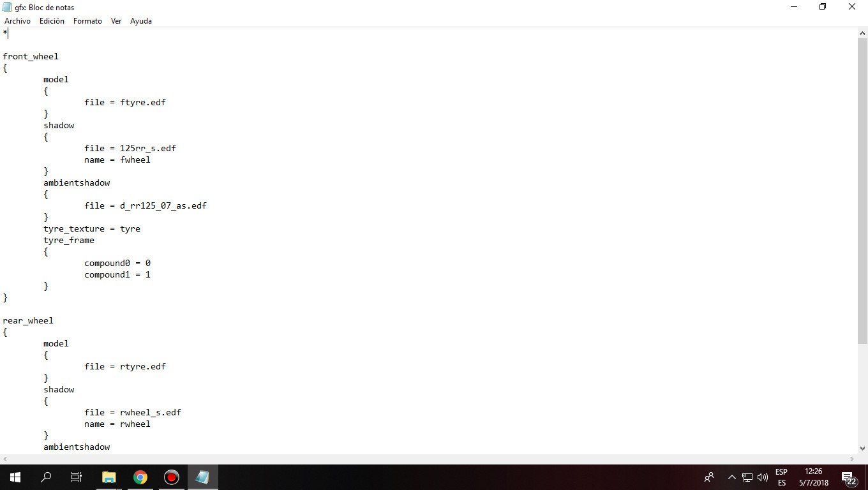Open the Formato menu
Viewport: 868px width, 490px height.
pyautogui.click(x=87, y=21)
